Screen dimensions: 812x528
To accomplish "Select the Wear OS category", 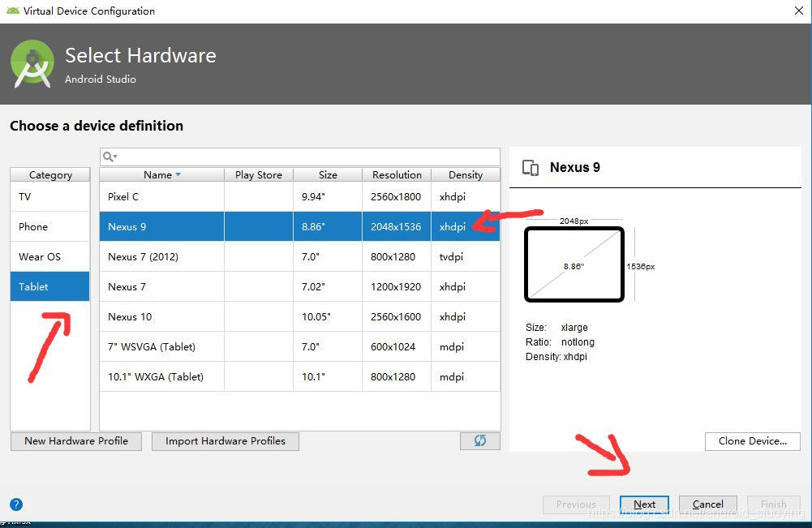I will click(x=50, y=257).
